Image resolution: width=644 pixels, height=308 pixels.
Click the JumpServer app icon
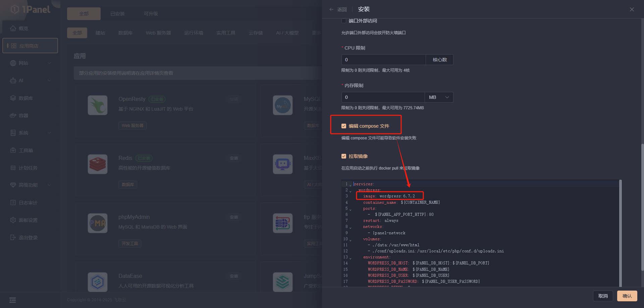tap(283, 282)
